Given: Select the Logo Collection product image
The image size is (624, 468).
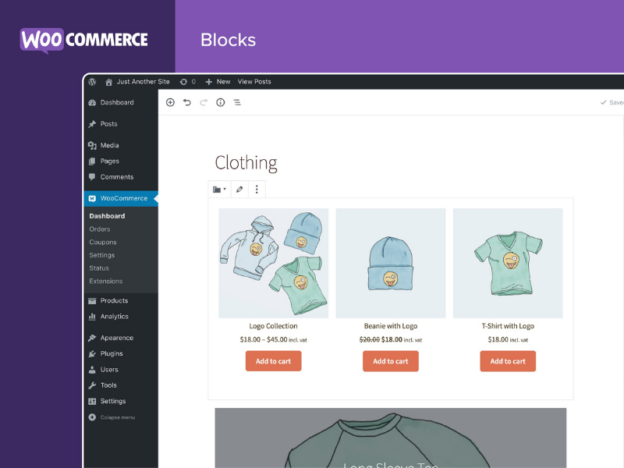Looking at the screenshot, I should (273, 263).
